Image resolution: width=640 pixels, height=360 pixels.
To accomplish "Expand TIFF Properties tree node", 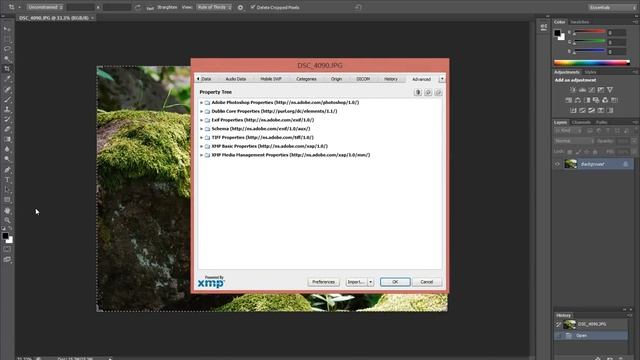I will coord(201,138).
